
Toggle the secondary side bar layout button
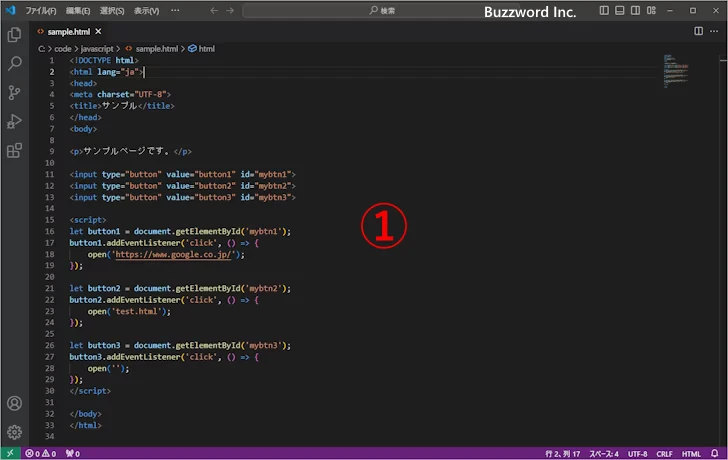tap(636, 10)
